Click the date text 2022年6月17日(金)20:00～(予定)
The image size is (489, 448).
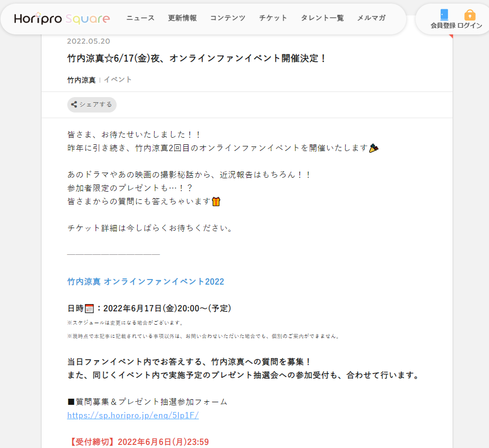tap(167, 309)
